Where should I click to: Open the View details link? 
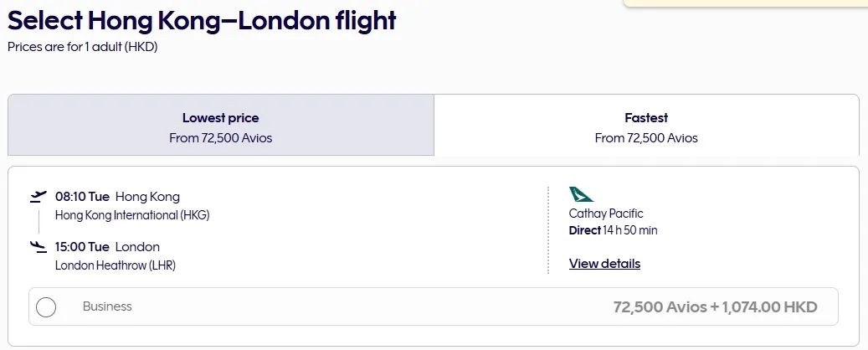(604, 264)
